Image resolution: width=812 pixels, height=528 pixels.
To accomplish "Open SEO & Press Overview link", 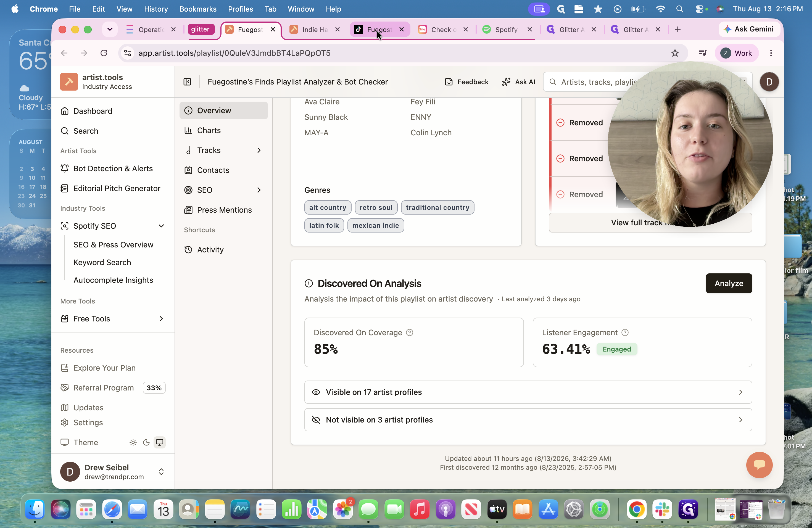I will tap(113, 245).
